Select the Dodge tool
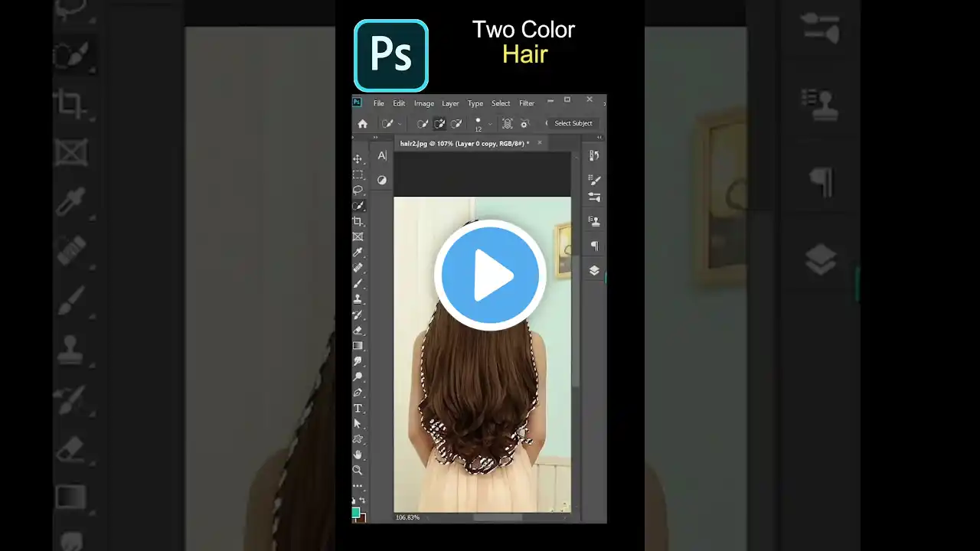 [x=358, y=377]
